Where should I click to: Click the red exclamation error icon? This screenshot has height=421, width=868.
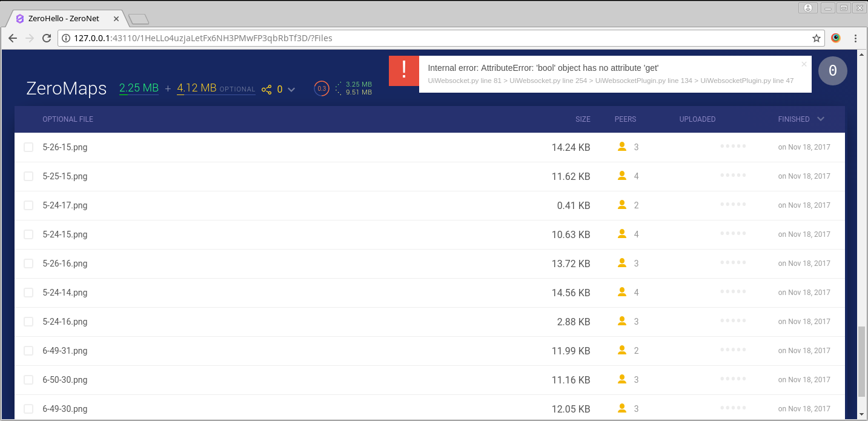[404, 71]
